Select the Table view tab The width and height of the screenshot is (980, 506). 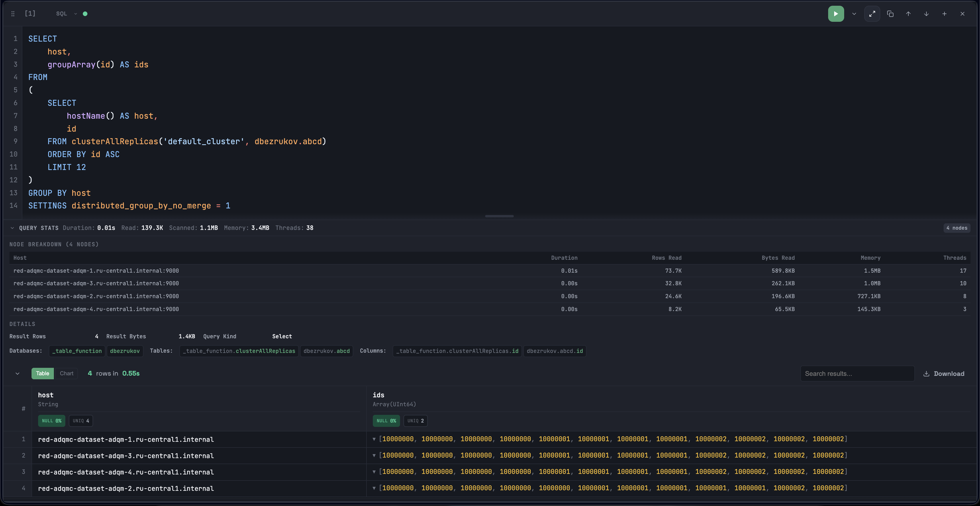coord(43,374)
